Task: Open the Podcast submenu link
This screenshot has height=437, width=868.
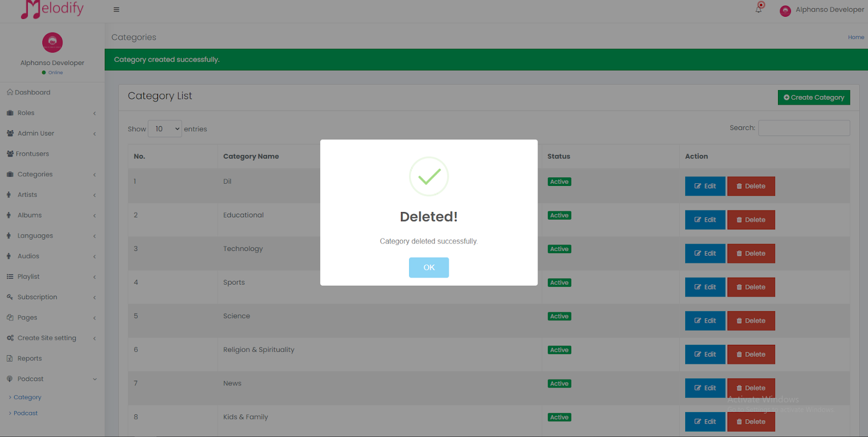Action: [x=25, y=413]
